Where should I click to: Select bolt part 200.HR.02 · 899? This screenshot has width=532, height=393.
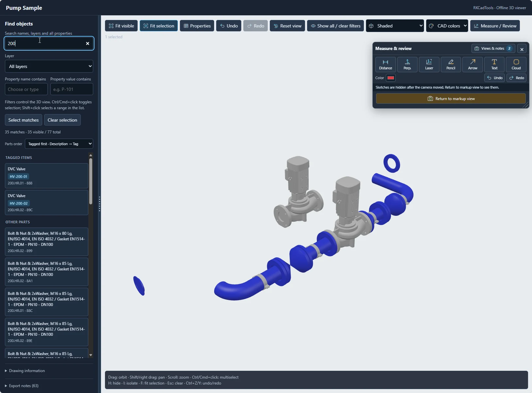(x=46, y=242)
